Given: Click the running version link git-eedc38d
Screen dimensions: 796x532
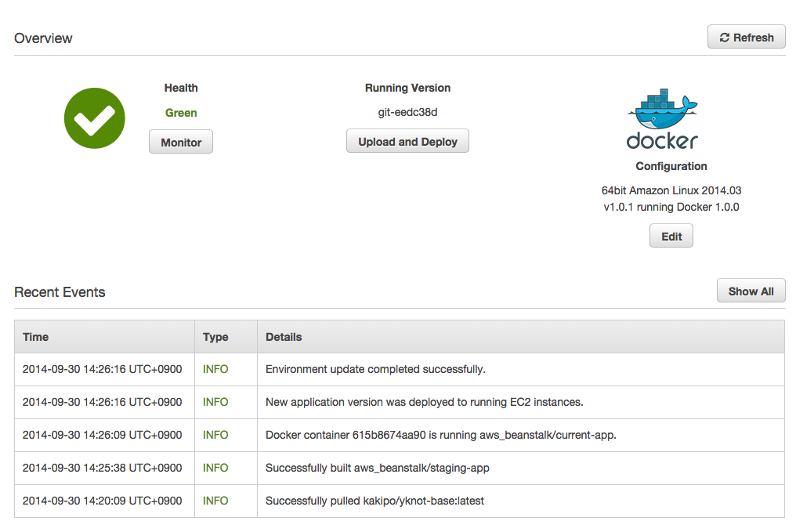Looking at the screenshot, I should [407, 112].
